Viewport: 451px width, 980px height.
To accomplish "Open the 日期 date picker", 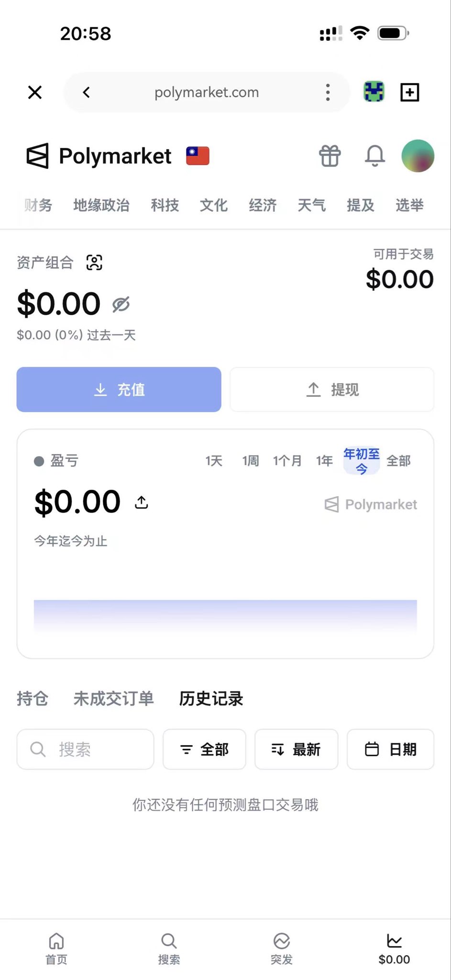I will coord(390,749).
